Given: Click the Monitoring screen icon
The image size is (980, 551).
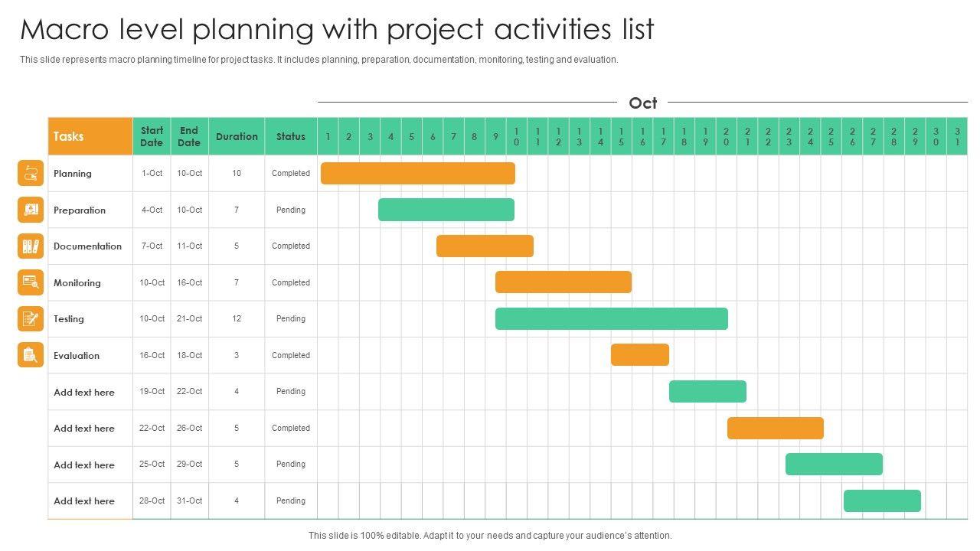Looking at the screenshot, I should pyautogui.click(x=31, y=282).
